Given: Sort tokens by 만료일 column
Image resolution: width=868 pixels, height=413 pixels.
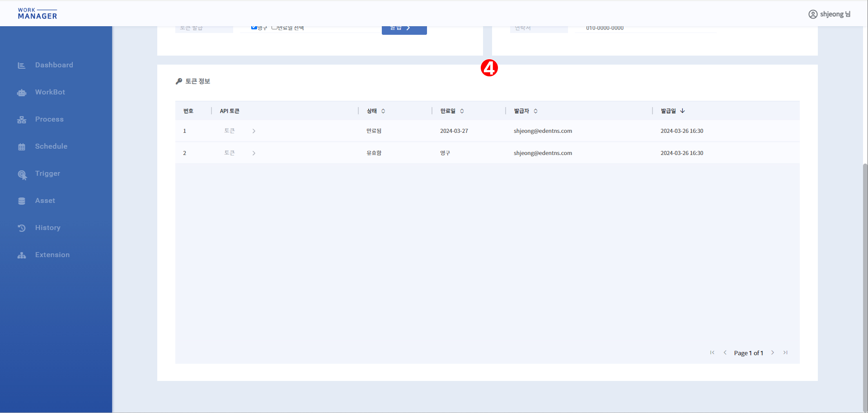Looking at the screenshot, I should click(462, 111).
